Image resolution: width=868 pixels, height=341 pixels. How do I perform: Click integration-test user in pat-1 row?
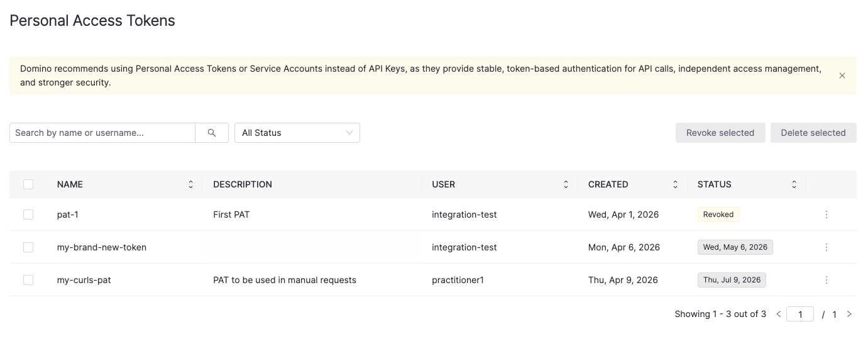coord(464,215)
